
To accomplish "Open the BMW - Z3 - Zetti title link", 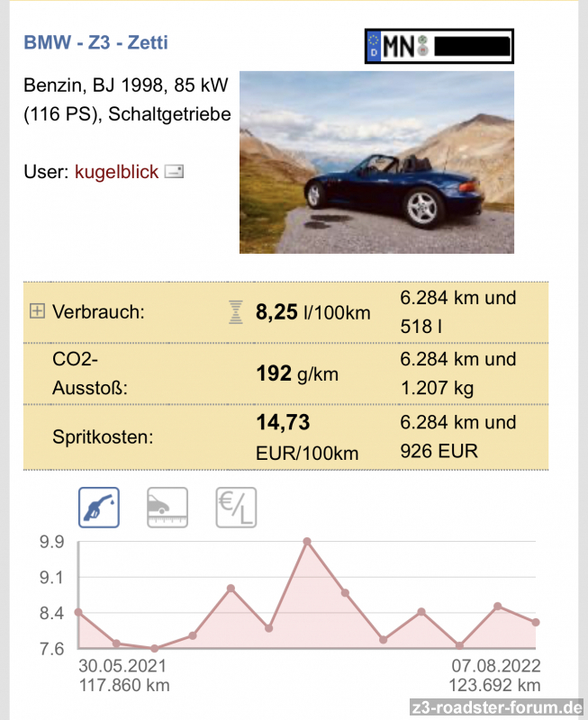I will (x=95, y=42).
